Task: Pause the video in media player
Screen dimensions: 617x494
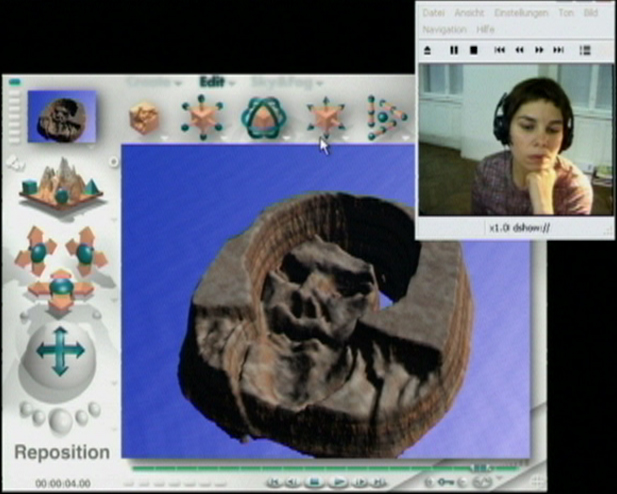Action: (453, 50)
